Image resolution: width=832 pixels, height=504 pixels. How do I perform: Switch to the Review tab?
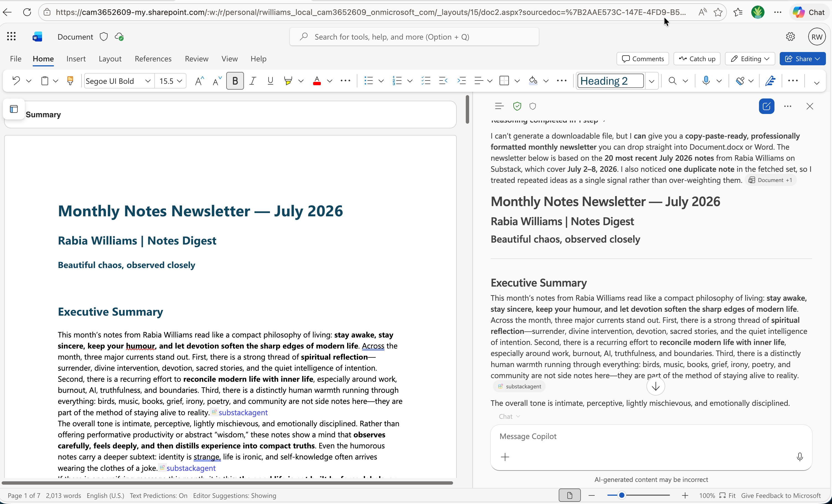coord(196,59)
